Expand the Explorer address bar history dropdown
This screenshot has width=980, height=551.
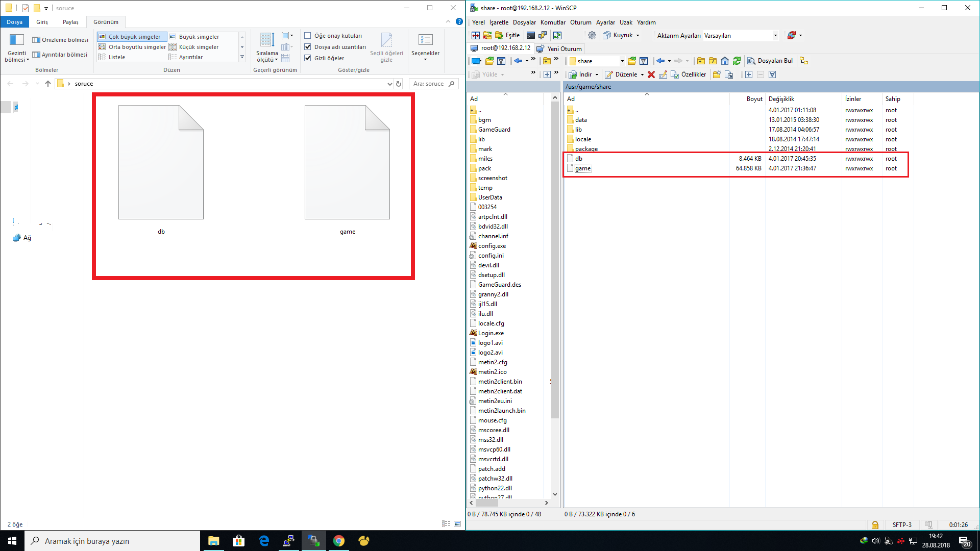tap(390, 84)
